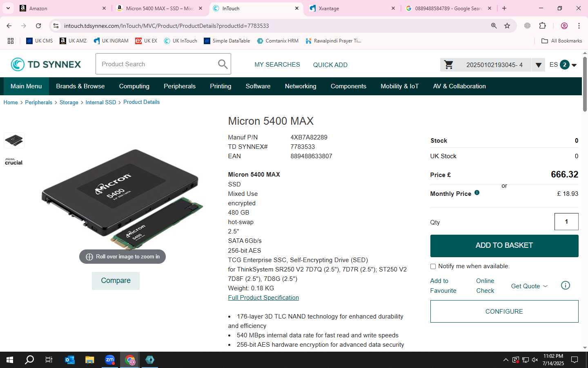Open the Peripherals menu

click(180, 86)
